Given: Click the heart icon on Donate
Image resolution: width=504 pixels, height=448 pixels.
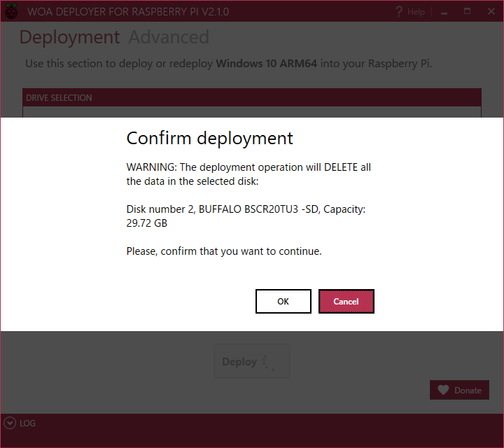Looking at the screenshot, I should coord(443,390).
